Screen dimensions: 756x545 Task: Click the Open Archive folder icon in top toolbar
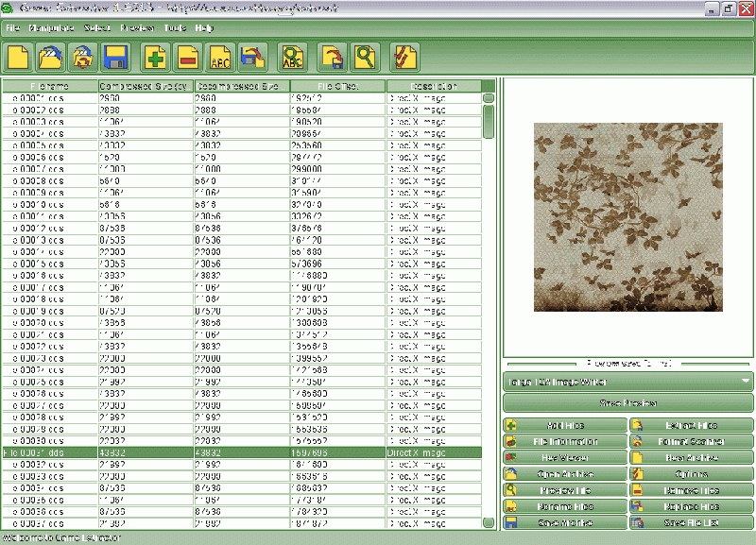tap(50, 58)
